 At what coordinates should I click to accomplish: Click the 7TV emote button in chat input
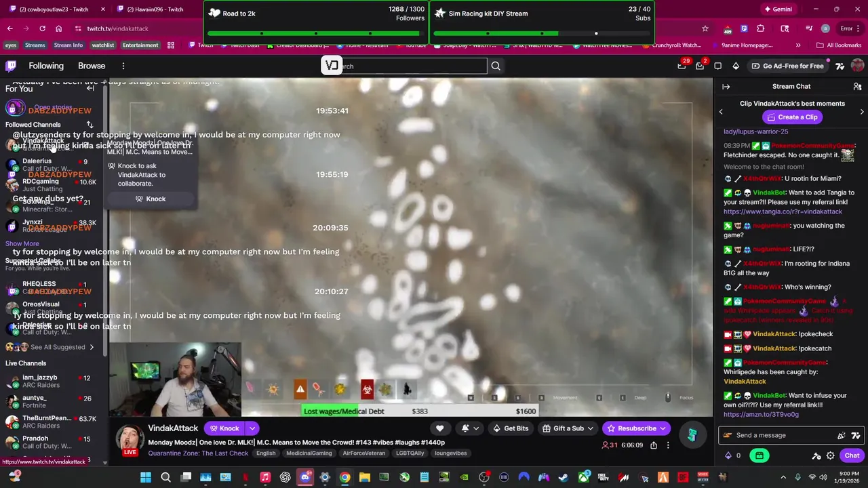(x=856, y=435)
